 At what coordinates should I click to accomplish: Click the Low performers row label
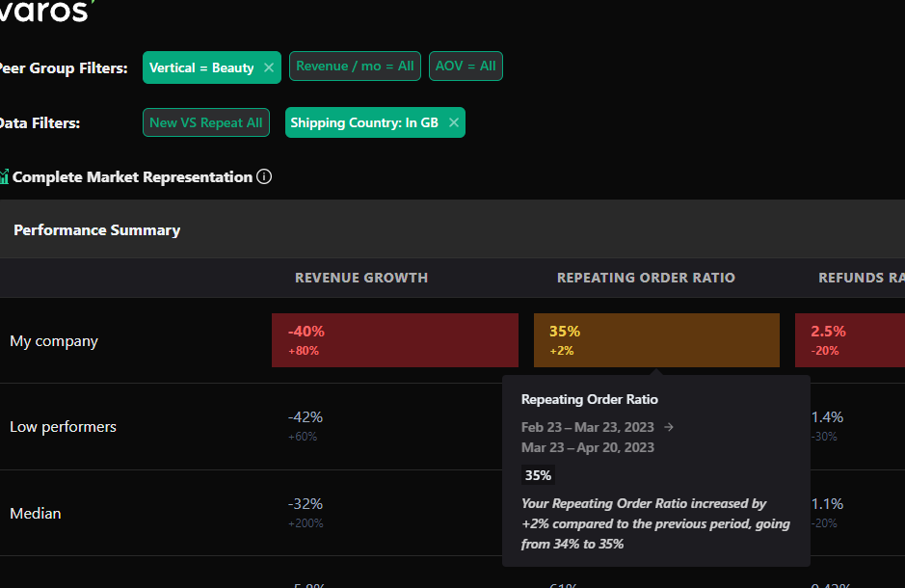(x=63, y=427)
